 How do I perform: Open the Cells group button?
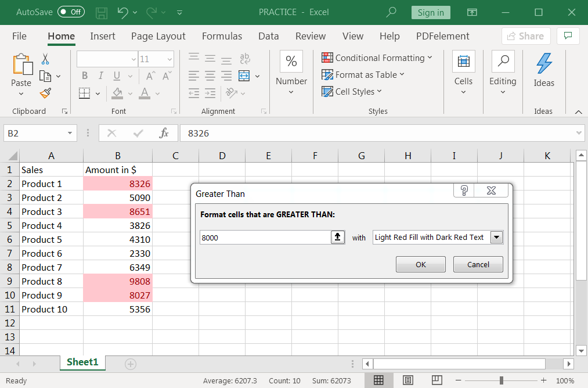coord(464,73)
